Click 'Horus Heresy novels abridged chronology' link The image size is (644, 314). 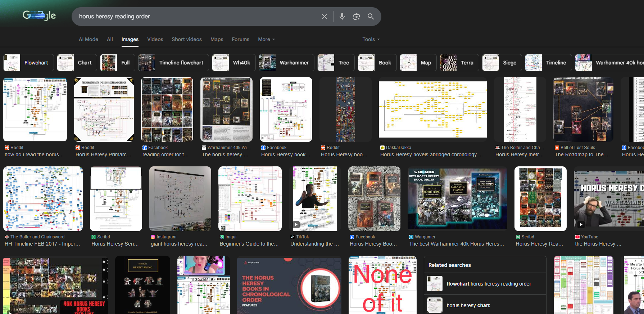(431, 154)
